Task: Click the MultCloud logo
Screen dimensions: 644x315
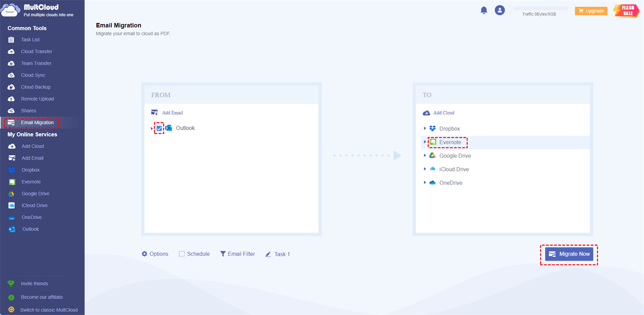Action: [x=37, y=10]
